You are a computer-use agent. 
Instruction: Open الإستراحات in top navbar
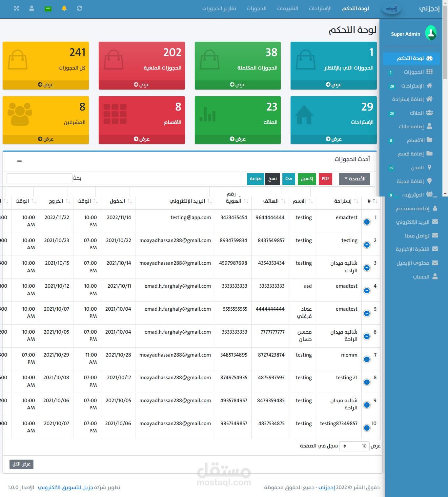(320, 9)
